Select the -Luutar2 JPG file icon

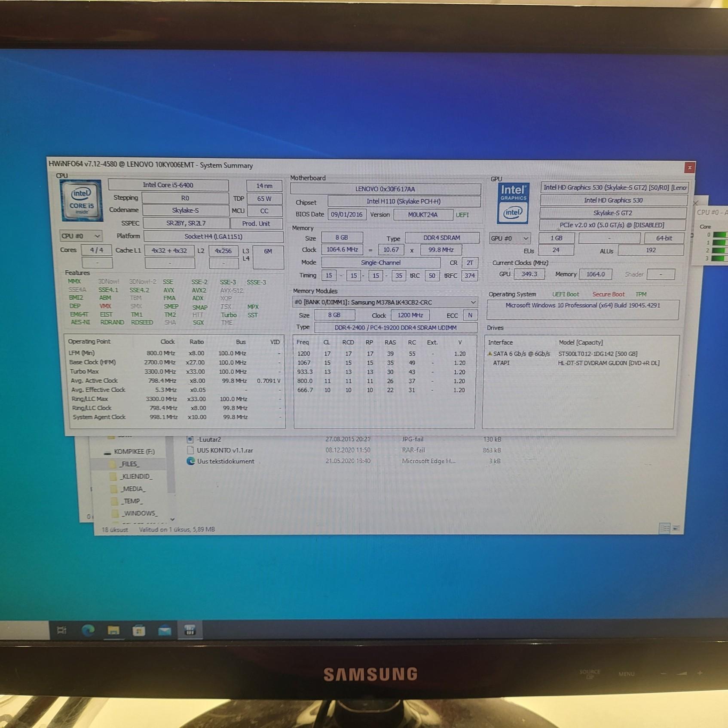pyautogui.click(x=190, y=439)
